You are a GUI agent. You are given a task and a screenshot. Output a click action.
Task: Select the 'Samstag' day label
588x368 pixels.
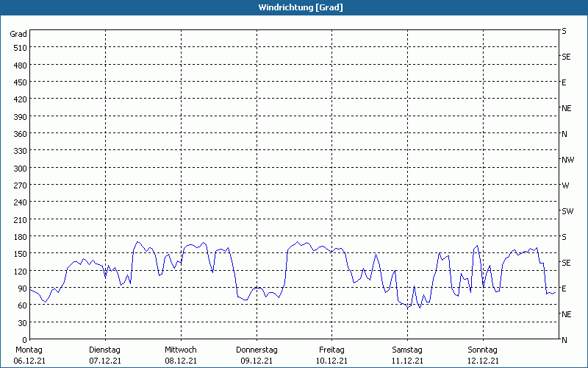click(x=407, y=350)
